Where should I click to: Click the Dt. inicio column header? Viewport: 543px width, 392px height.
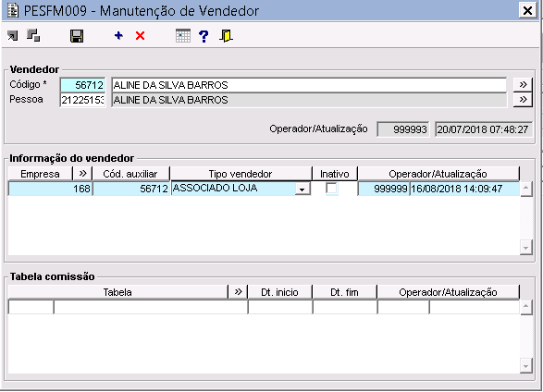point(279,292)
